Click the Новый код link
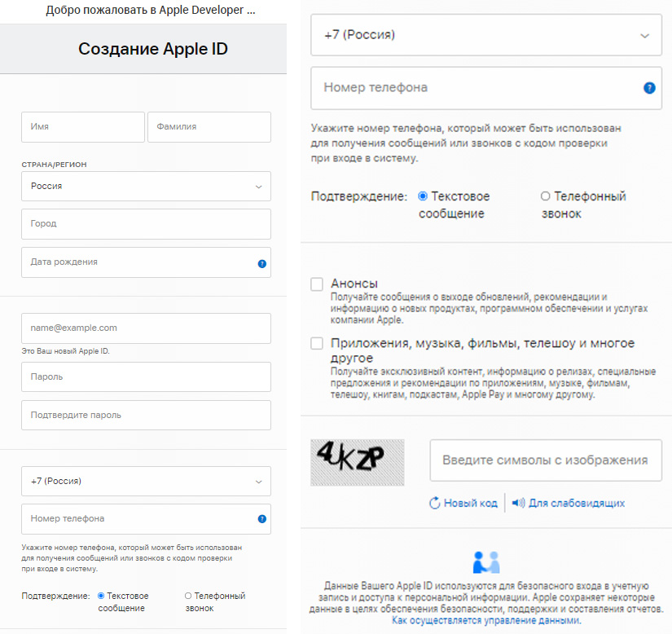 click(470, 504)
